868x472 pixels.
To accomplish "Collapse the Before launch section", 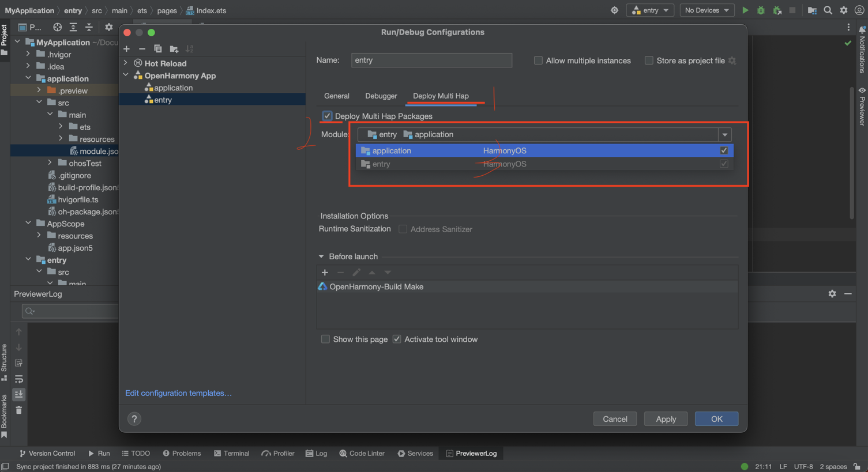I will coord(321,256).
